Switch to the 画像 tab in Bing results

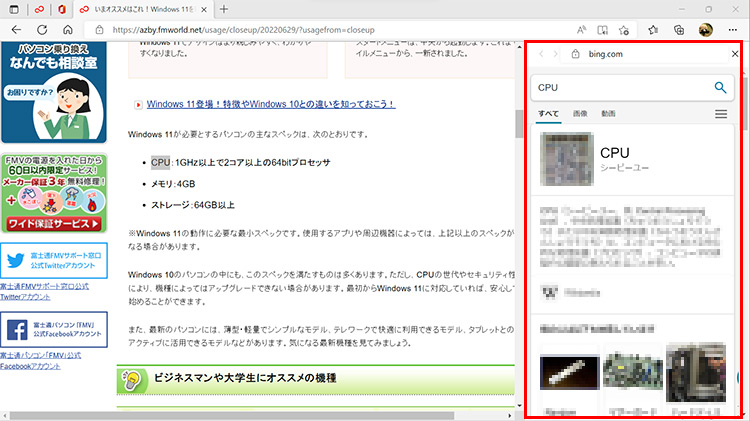[x=580, y=114]
